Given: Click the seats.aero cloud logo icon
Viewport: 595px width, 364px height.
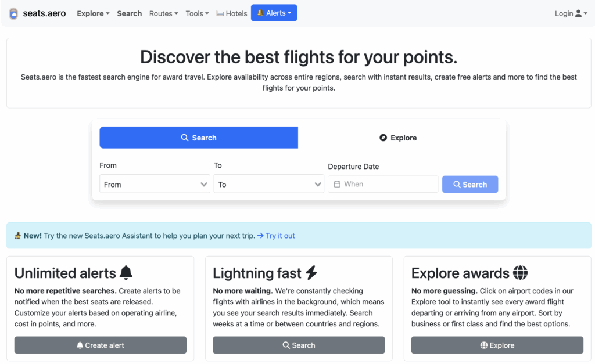Looking at the screenshot, I should tap(13, 13).
